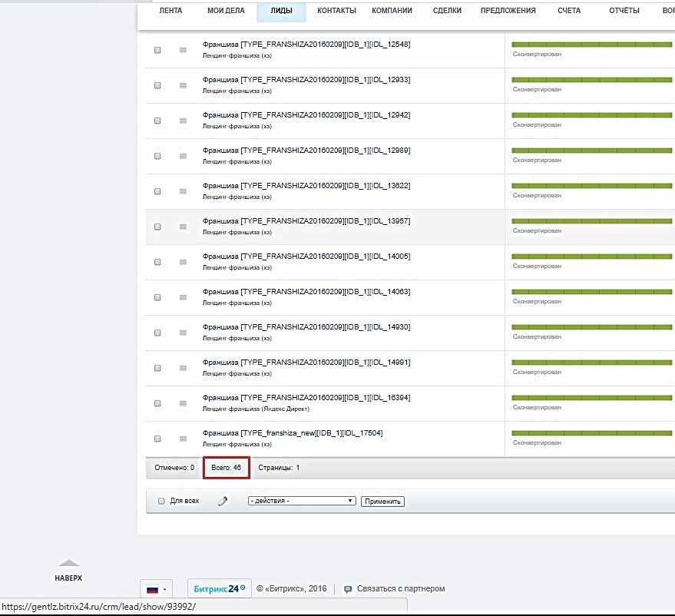Open the СДЕЛКИ tab

tap(447, 11)
